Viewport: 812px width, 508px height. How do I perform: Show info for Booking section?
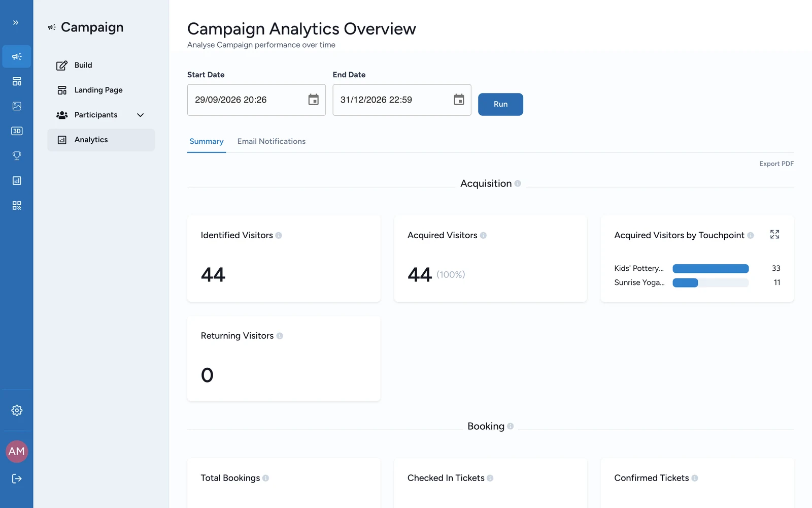[510, 426]
